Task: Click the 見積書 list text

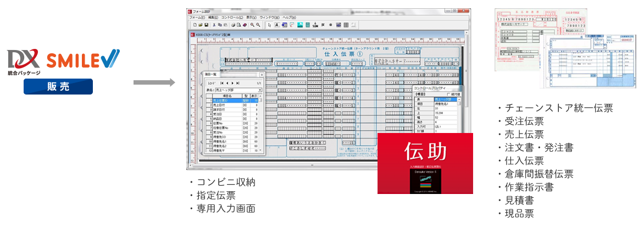Action: pos(519,200)
